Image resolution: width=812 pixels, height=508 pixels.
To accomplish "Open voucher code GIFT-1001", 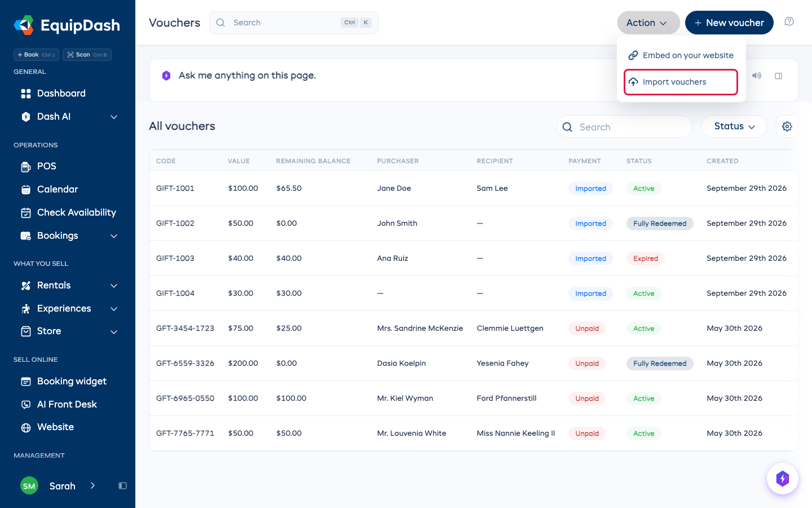I will [x=175, y=189].
